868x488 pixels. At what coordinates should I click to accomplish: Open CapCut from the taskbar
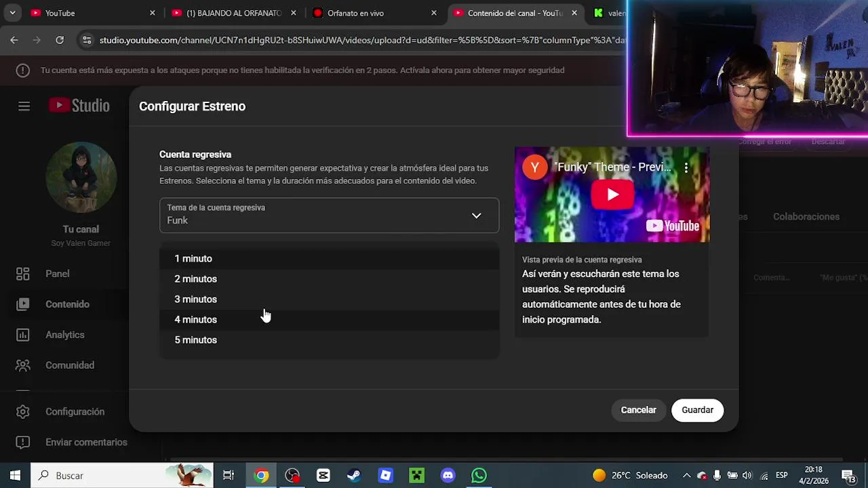[323, 476]
